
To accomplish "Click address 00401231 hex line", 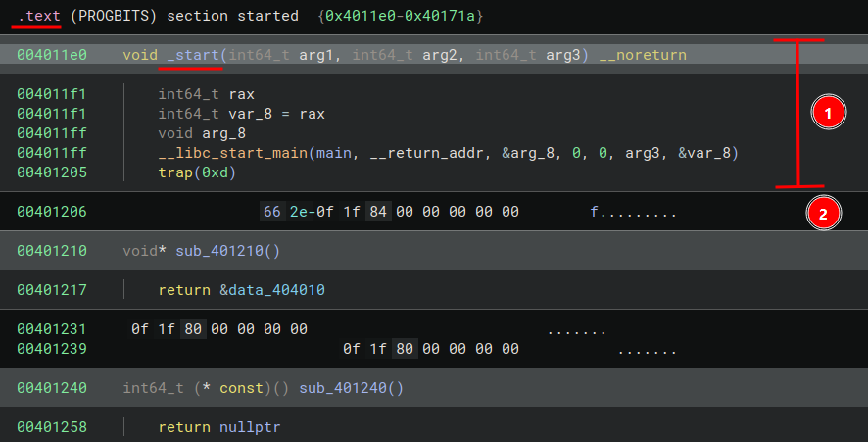I will (x=52, y=329).
